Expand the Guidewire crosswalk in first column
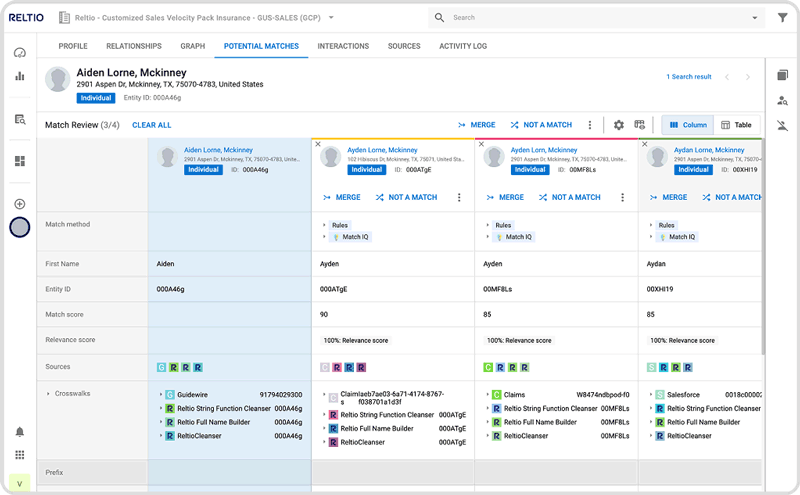The width and height of the screenshot is (800, 495). (159, 395)
